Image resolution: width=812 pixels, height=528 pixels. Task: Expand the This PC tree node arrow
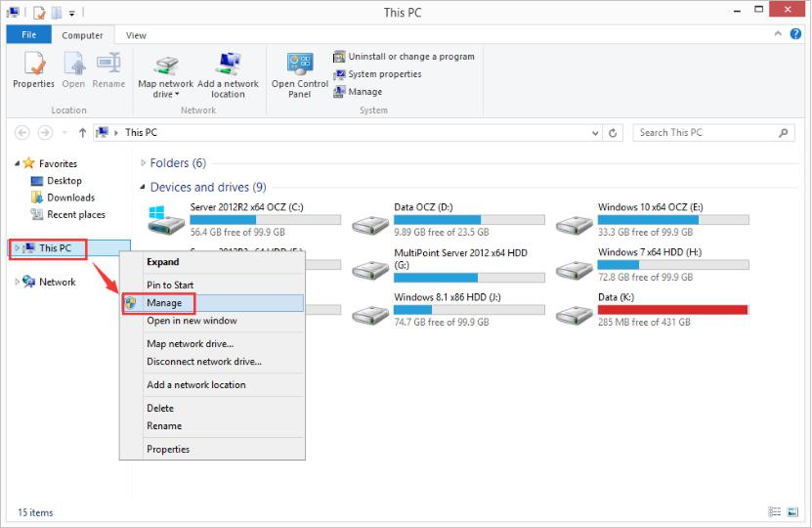click(17, 248)
